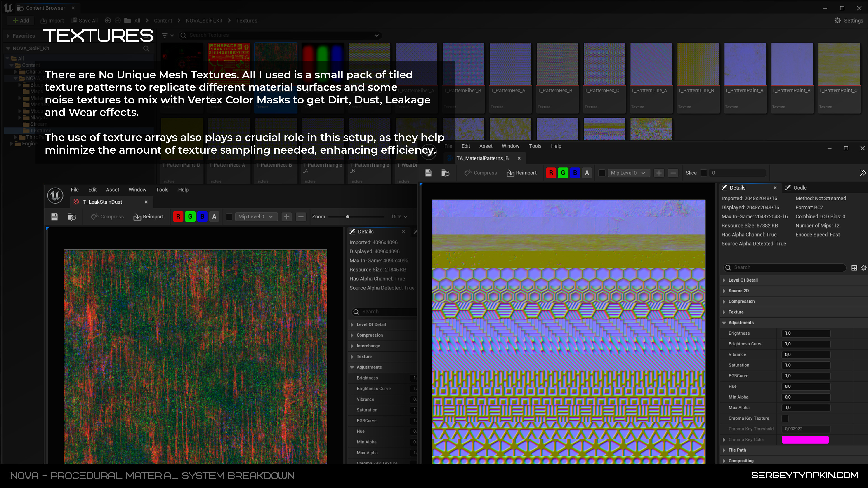Expand toolbar overflow chevrons in TA_MaterialPatterns_B
868x488 pixels.
[x=863, y=173]
